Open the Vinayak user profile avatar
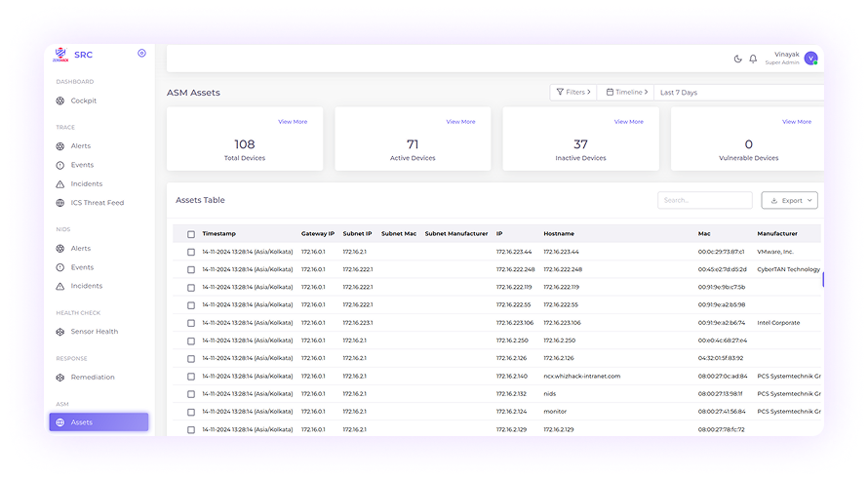This screenshot has height=480, width=868. [x=810, y=59]
